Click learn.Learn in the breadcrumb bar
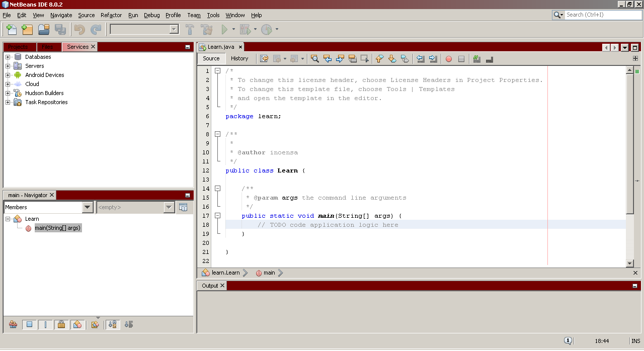 pos(225,273)
